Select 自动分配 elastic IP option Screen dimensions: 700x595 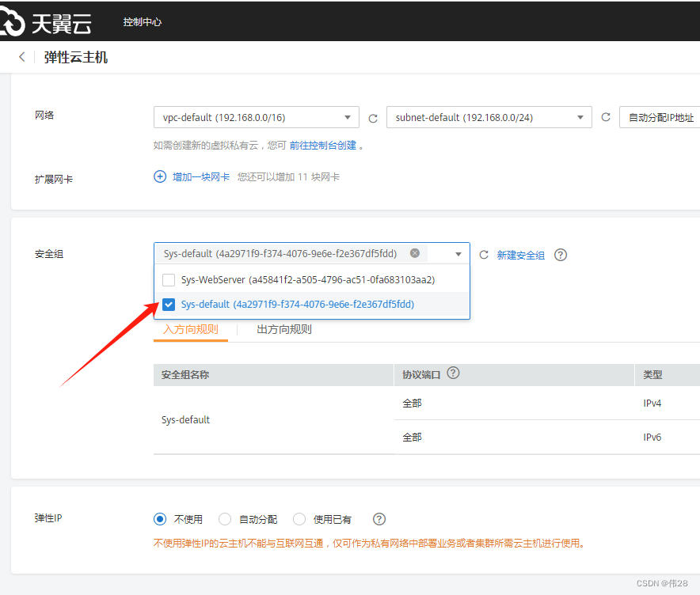[x=225, y=519]
